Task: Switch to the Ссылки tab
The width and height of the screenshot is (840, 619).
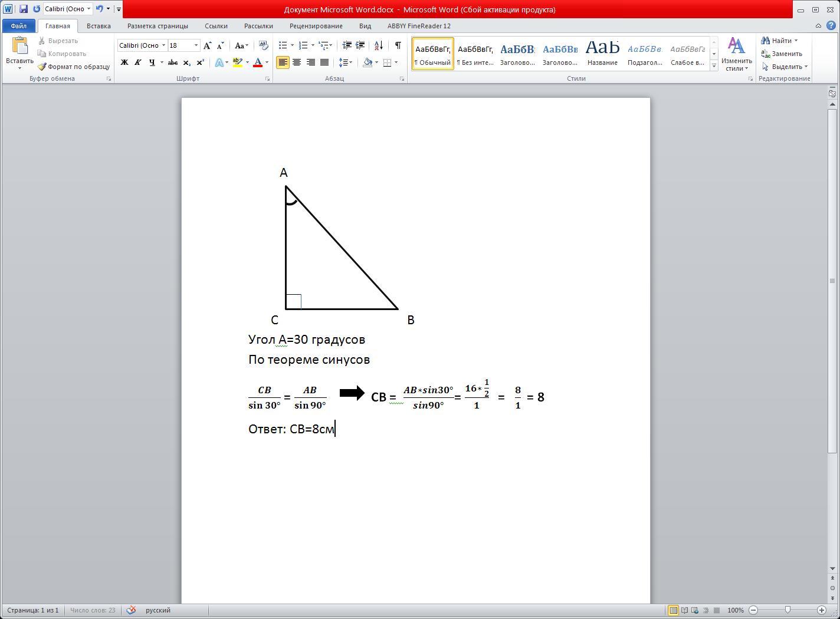Action: pyautogui.click(x=216, y=26)
